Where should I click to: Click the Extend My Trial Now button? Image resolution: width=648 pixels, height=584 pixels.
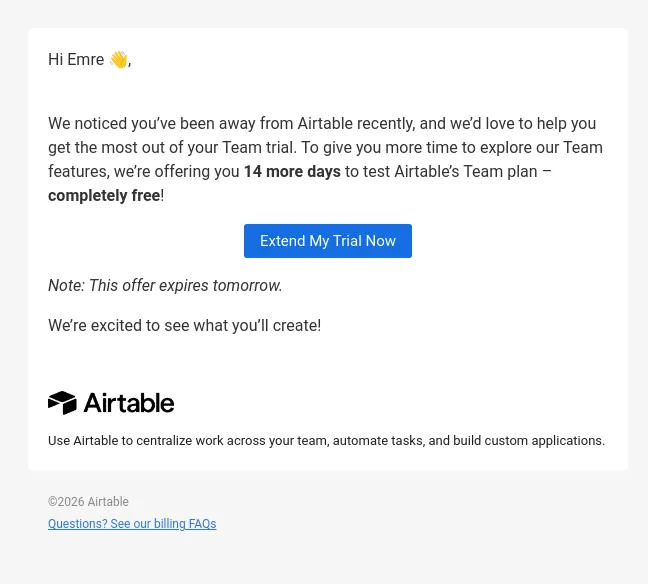(x=328, y=241)
